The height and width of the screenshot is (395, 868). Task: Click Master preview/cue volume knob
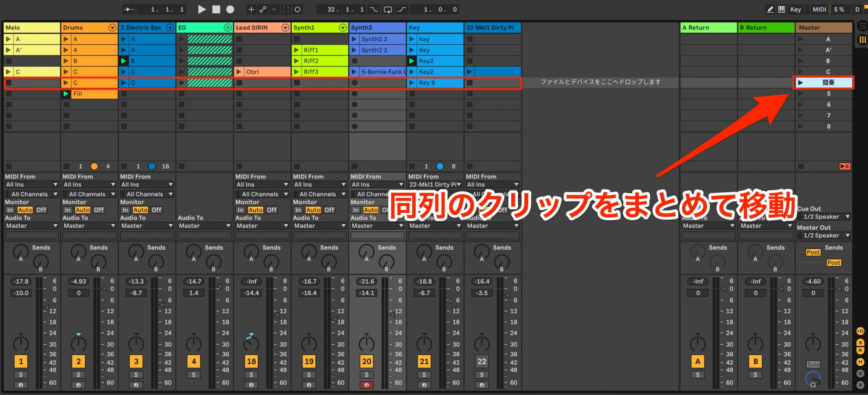(813, 379)
